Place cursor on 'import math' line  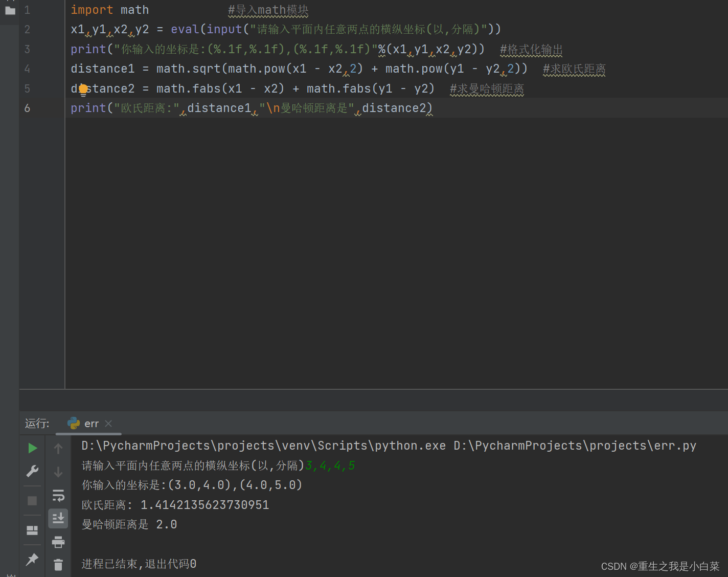110,10
